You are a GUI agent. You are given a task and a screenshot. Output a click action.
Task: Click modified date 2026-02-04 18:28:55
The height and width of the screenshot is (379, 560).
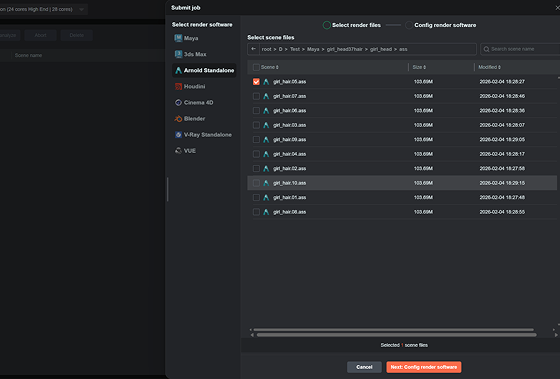point(502,212)
